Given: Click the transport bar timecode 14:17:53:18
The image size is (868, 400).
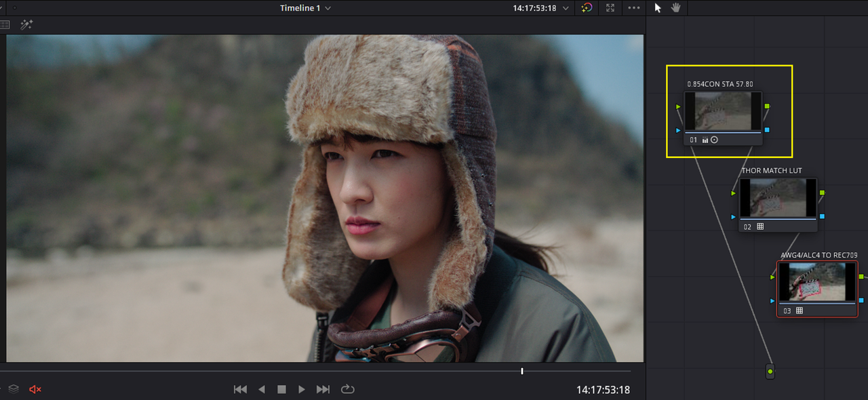Looking at the screenshot, I should coord(603,390).
